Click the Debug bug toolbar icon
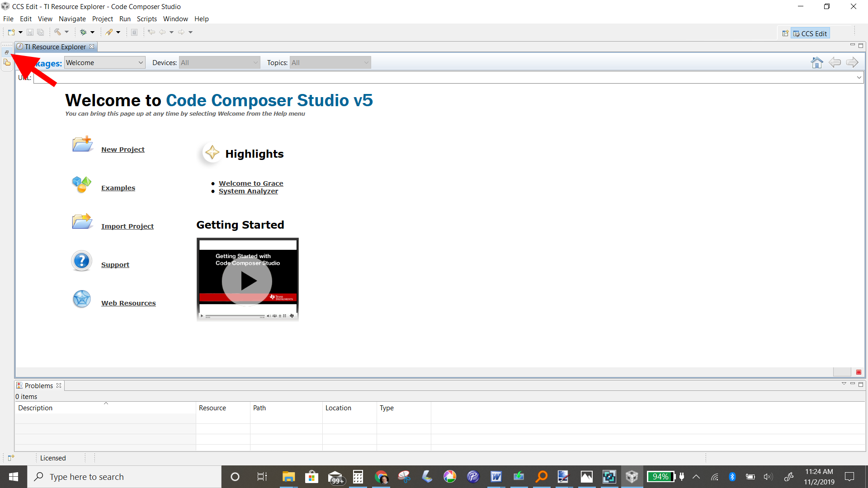868x488 pixels. (83, 32)
